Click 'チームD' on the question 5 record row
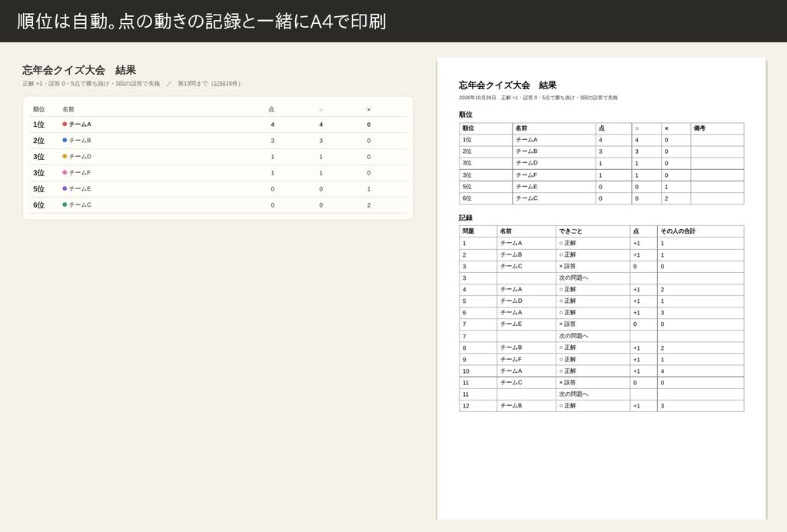 (x=511, y=301)
